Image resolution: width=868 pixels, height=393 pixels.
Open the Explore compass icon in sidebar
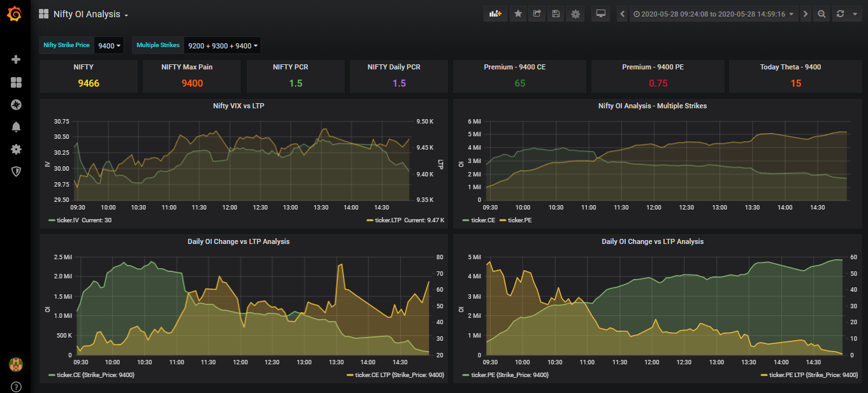pos(16,104)
